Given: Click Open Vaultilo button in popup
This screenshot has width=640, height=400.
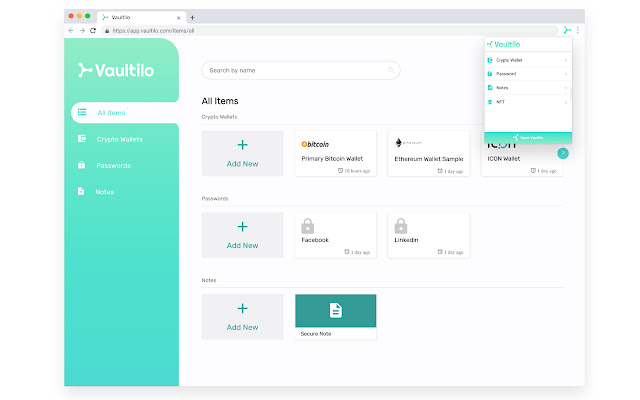Looking at the screenshot, I should pyautogui.click(x=528, y=138).
